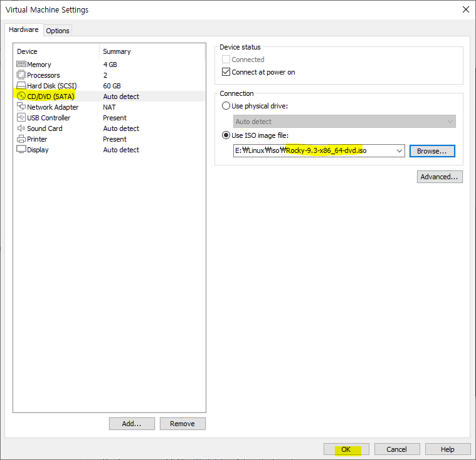
Task: Select the Printer row label
Action: (x=37, y=139)
